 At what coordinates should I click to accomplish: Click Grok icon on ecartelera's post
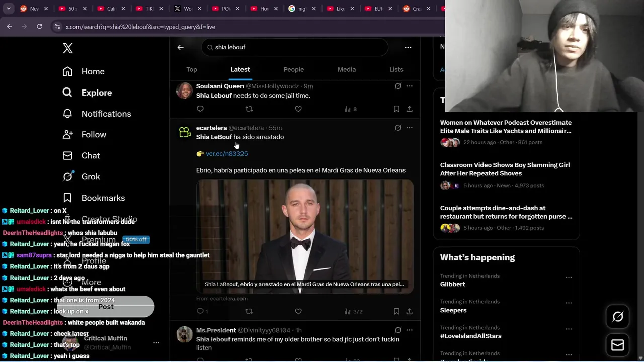point(398,128)
